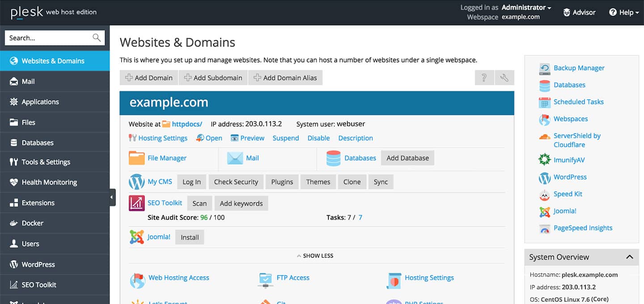The image size is (644, 304).
Task: Click the ImunifyAV green star icon
Action: [x=545, y=160]
